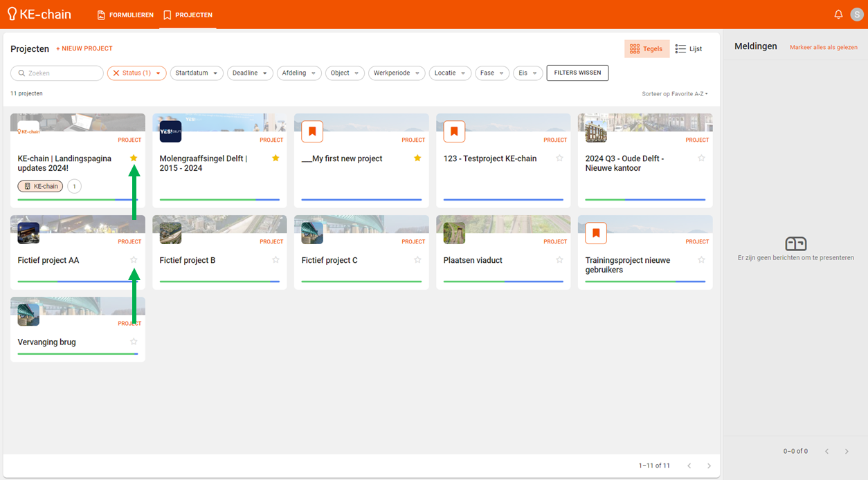Expand the Startdatum filter dropdown
Viewport: 868px width, 480px height.
pyautogui.click(x=197, y=73)
